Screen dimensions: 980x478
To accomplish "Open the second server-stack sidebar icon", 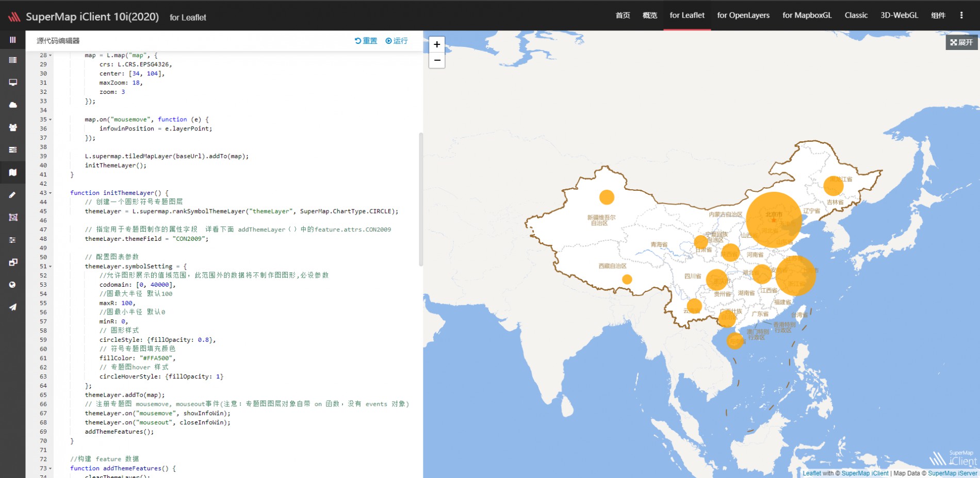I will pyautogui.click(x=13, y=150).
